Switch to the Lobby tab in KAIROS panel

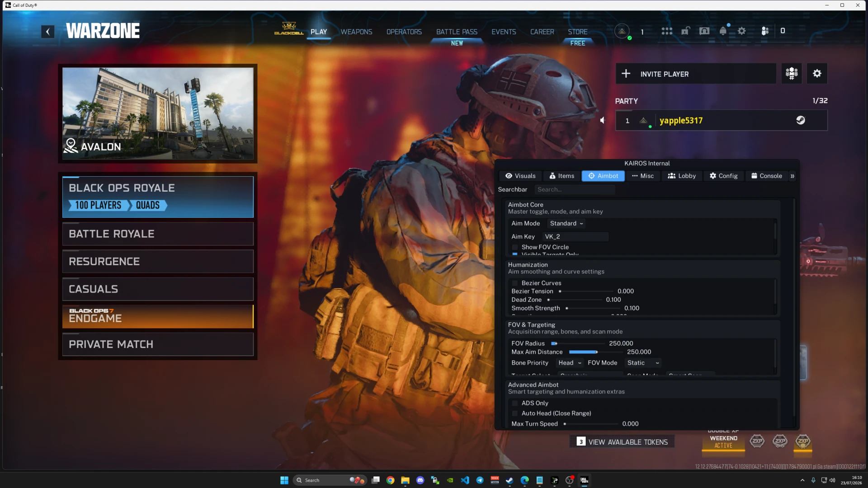pyautogui.click(x=682, y=176)
